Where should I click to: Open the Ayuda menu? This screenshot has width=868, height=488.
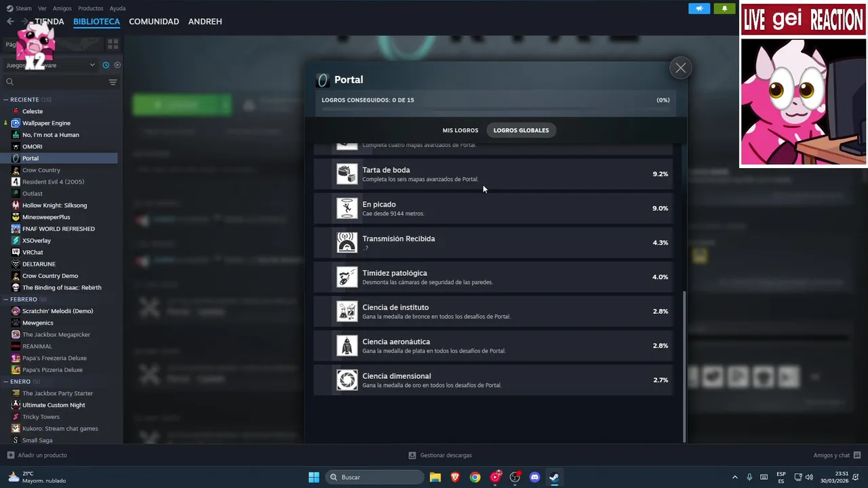click(117, 8)
